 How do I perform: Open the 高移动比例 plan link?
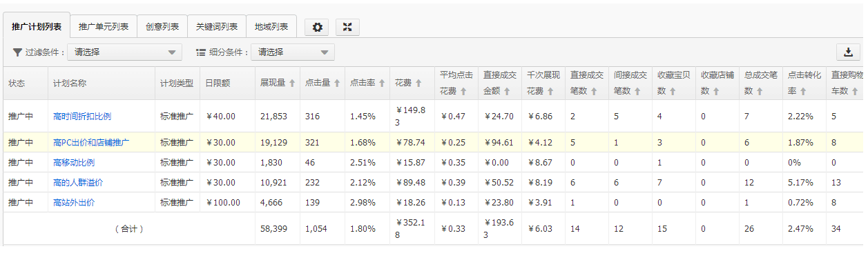click(74, 163)
